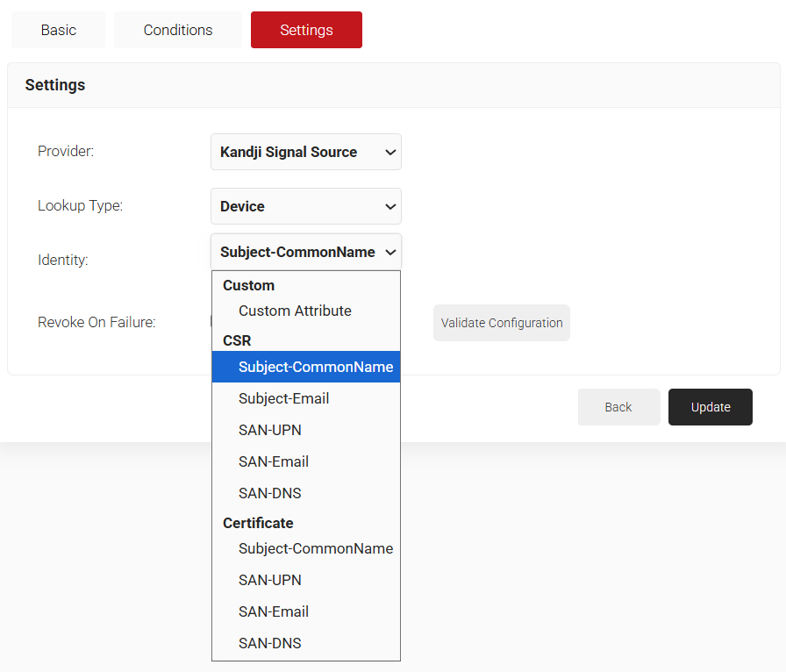Click the chevron arrow in Provider field
The image size is (786, 672).
390,152
